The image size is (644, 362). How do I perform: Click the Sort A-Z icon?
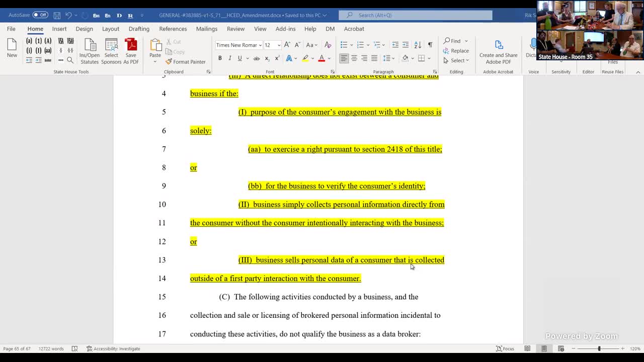point(418,45)
